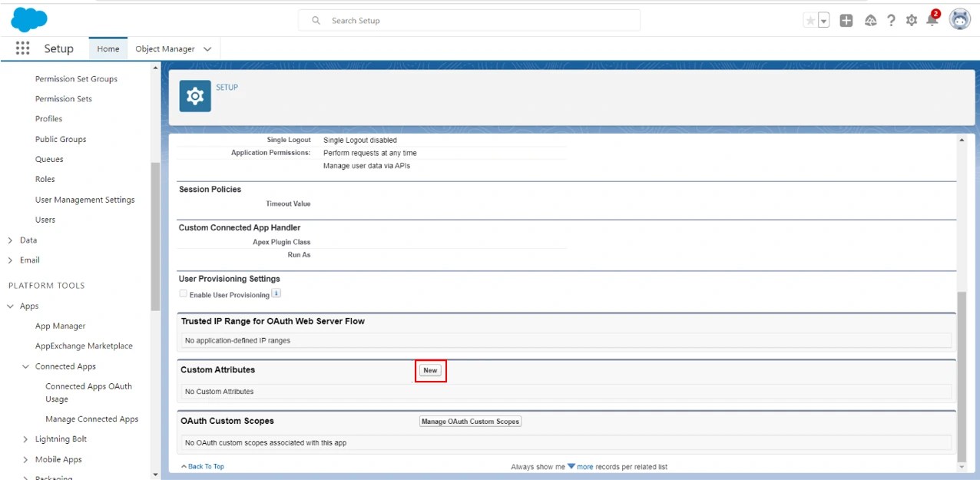The image size is (980, 480).
Task: Click the New button for Custom Attributes
Action: (x=430, y=370)
